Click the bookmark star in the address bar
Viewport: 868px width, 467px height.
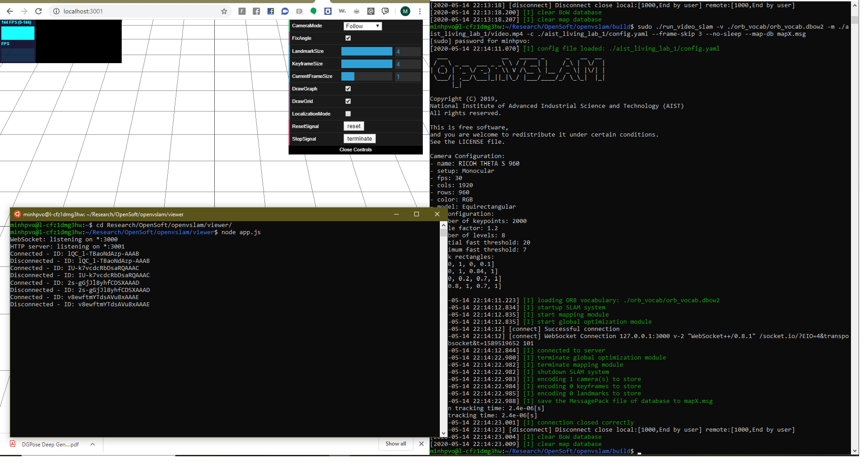click(x=224, y=11)
